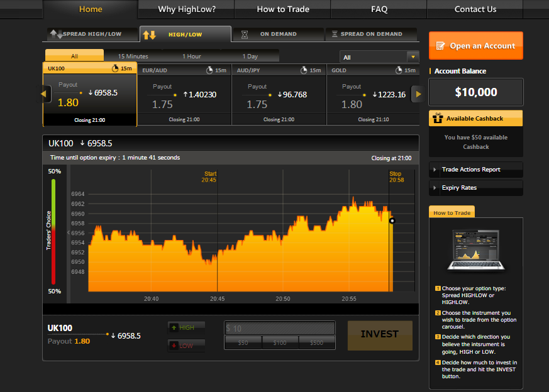
Task: Click the carousel right arrow
Action: coord(418,94)
